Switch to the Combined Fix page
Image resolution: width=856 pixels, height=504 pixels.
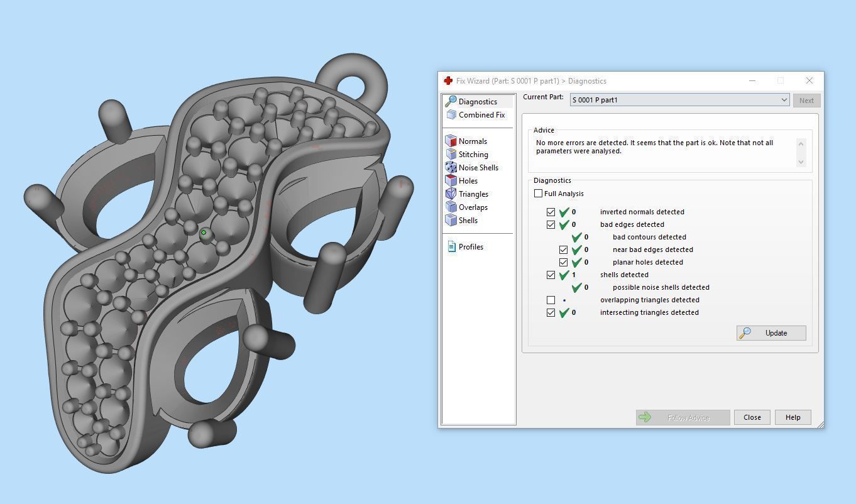[x=481, y=114]
